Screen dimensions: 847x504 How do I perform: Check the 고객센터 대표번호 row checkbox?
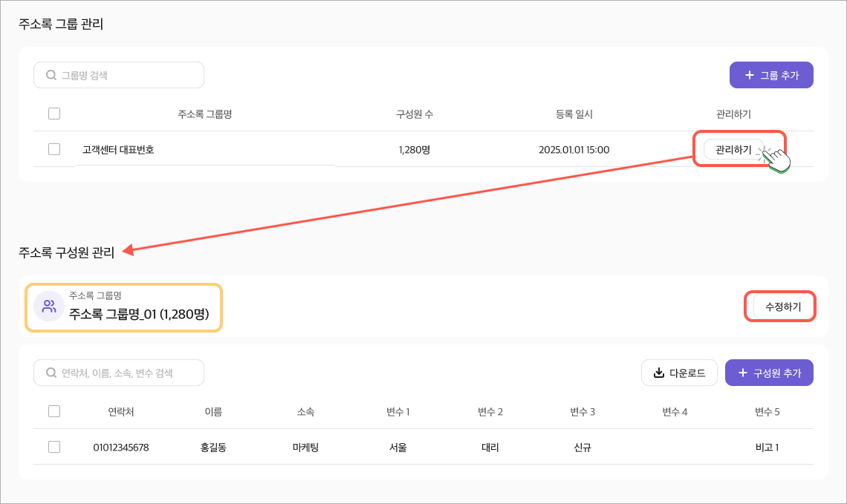54,149
